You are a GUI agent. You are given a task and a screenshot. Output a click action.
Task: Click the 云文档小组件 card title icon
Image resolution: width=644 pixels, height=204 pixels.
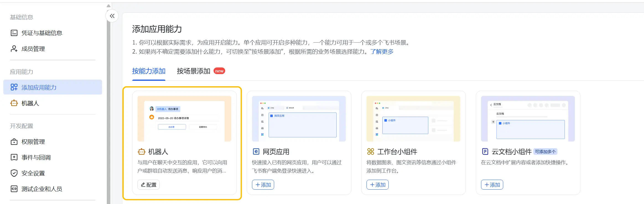tap(485, 151)
